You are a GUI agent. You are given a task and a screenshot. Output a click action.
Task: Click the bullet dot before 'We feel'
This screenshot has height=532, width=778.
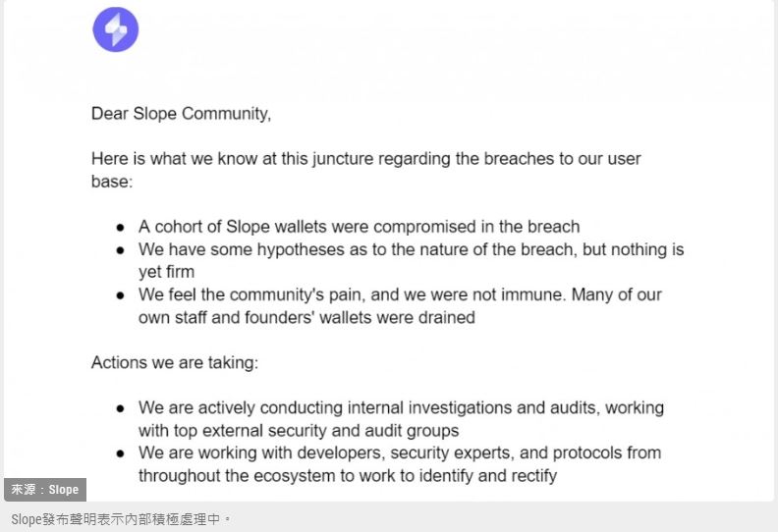point(121,296)
